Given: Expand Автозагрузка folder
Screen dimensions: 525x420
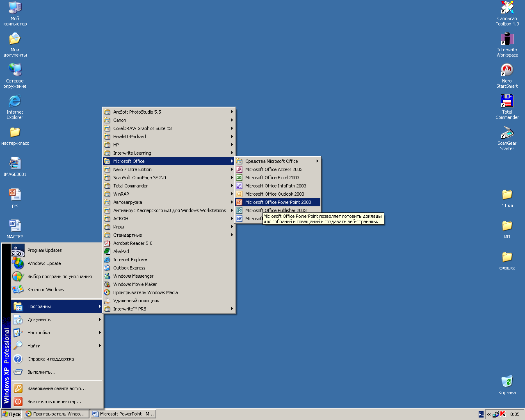Looking at the screenshot, I should pyautogui.click(x=169, y=202).
